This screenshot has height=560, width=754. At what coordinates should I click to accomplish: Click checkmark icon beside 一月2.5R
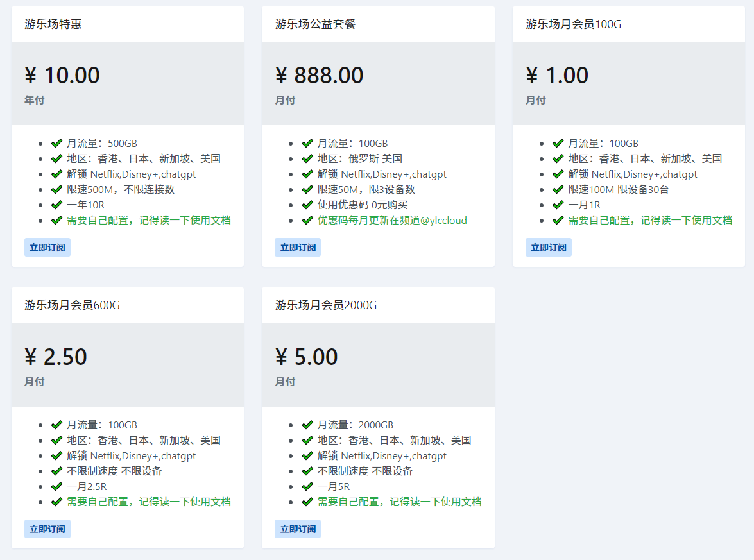(x=56, y=486)
